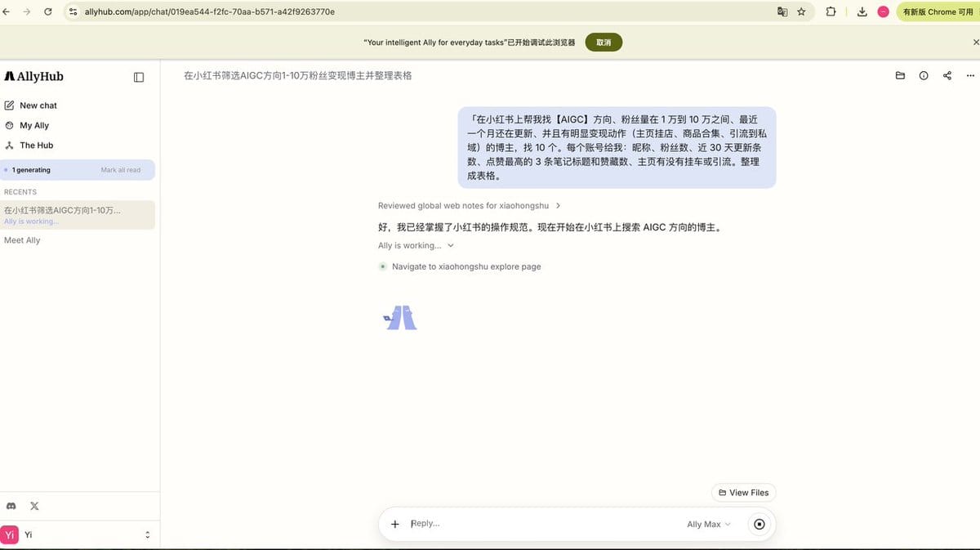Start a New chat
980x550 pixels.
[x=31, y=105]
